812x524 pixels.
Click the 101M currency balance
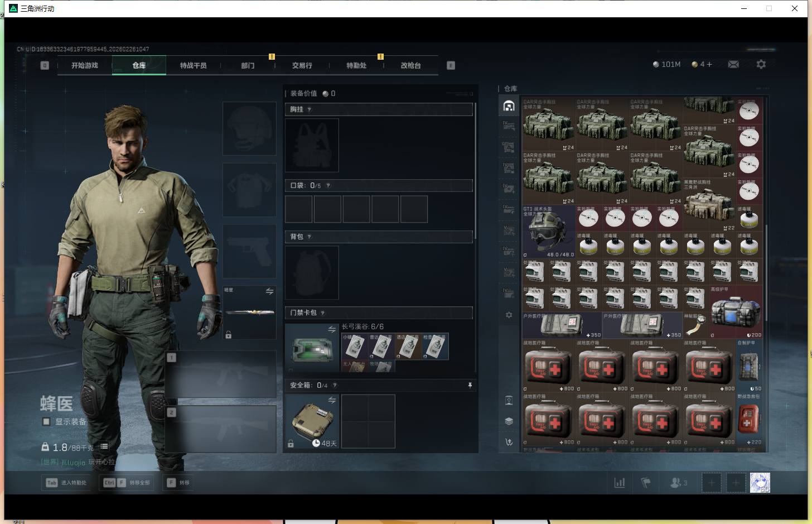pos(666,64)
